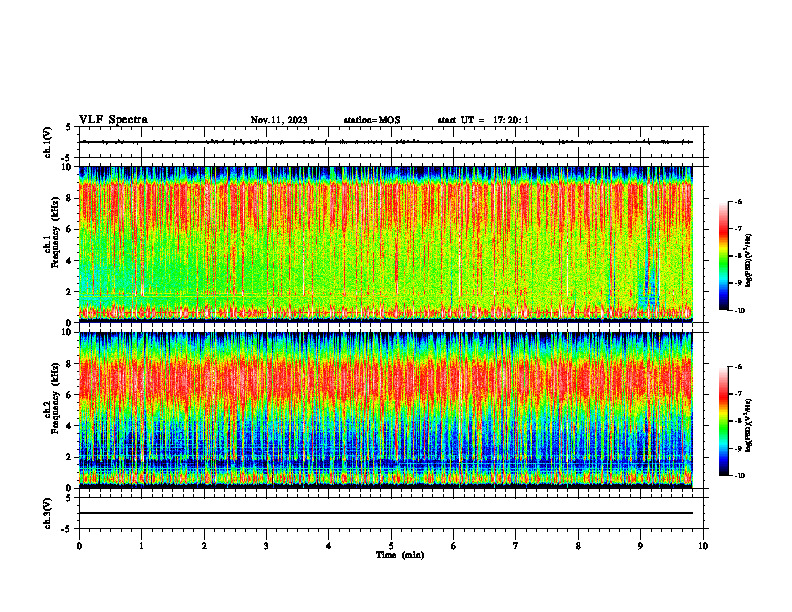Click the ch.1 spectrogram panel
Viewport: 792px width, 612px height.
tap(386, 244)
